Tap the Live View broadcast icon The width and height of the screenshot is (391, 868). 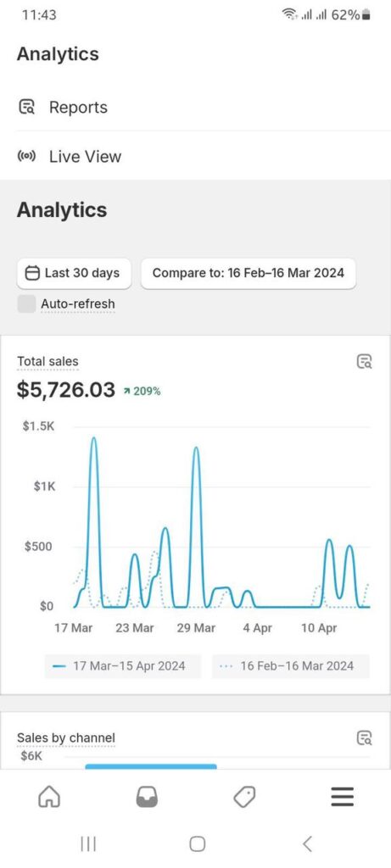tap(26, 156)
